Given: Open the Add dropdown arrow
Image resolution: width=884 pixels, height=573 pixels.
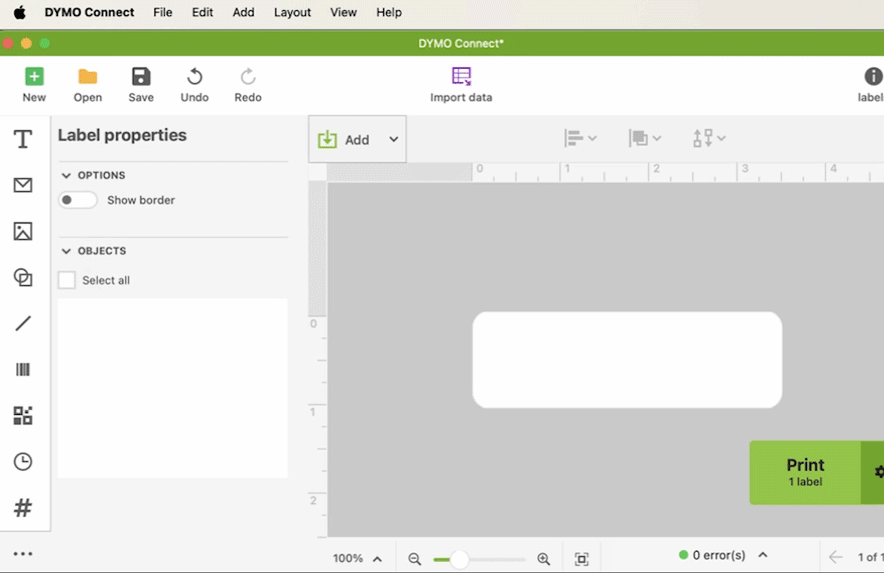Looking at the screenshot, I should point(393,140).
